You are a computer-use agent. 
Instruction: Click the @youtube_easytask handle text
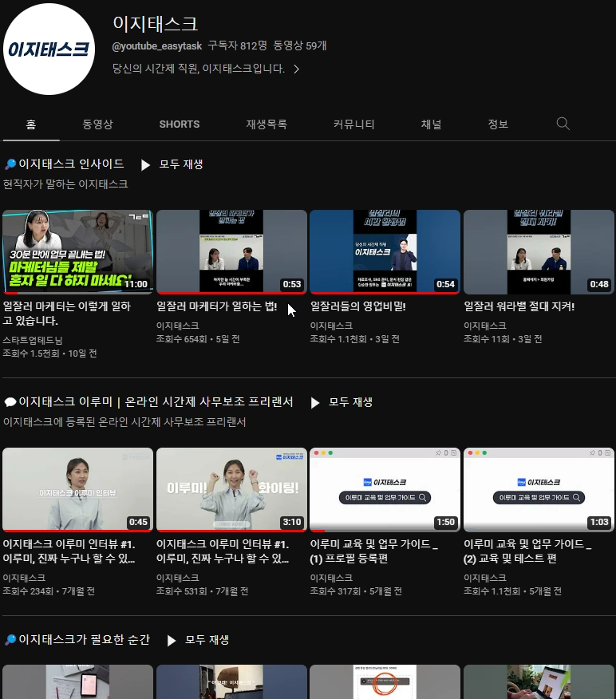(x=157, y=46)
